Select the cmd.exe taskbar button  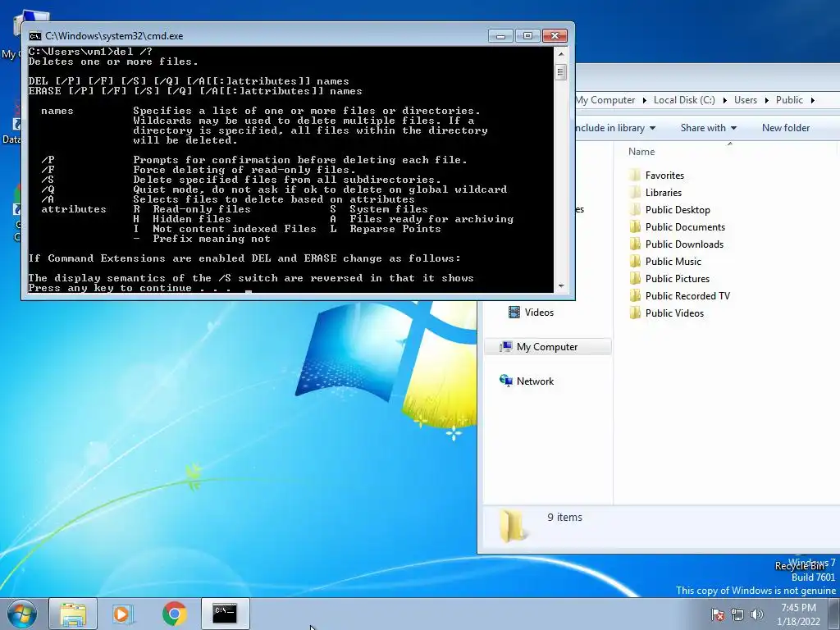(225, 614)
